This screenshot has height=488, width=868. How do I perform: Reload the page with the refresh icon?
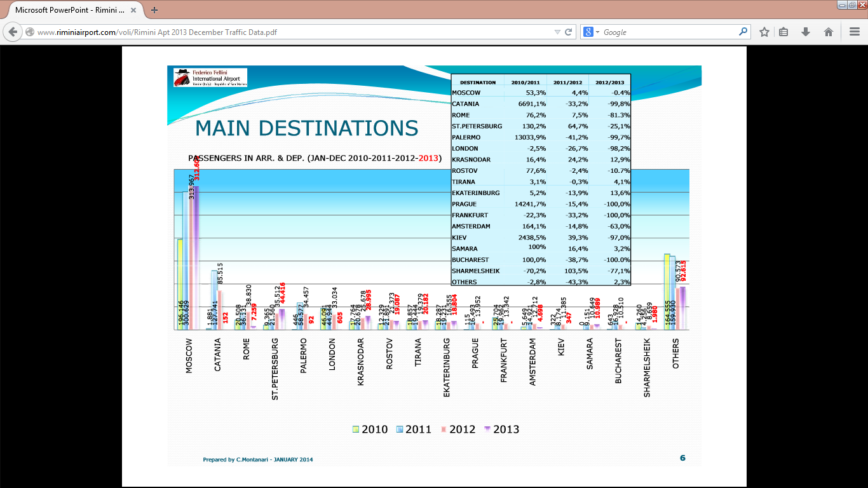pyautogui.click(x=569, y=32)
